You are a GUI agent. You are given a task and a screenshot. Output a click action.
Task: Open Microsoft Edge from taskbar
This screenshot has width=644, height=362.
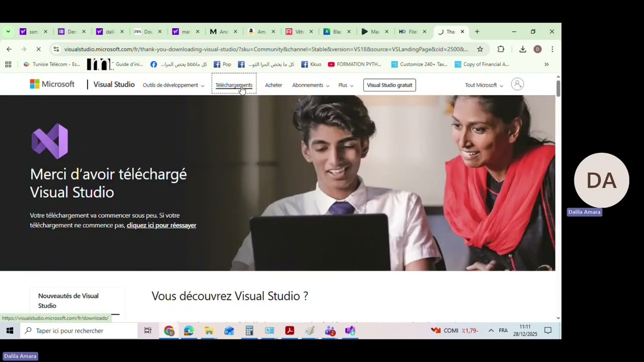[x=189, y=331]
